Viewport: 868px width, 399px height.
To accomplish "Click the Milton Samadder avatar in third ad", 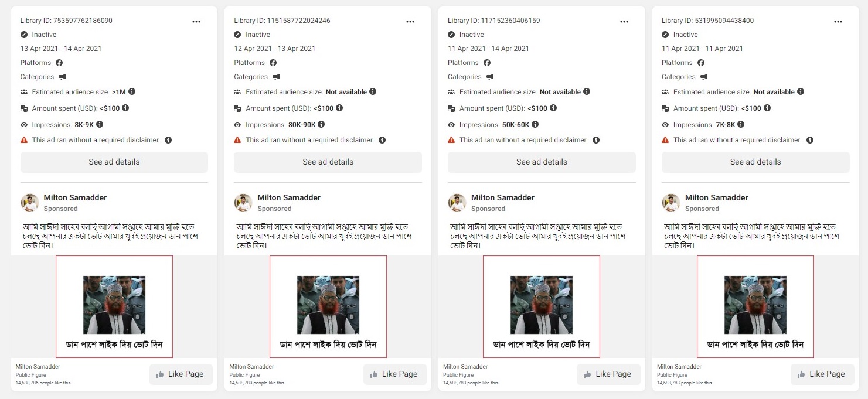I will click(x=457, y=203).
